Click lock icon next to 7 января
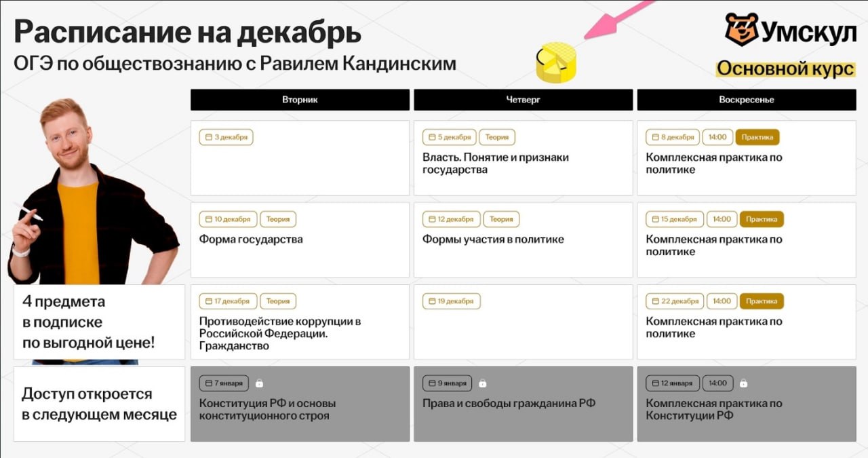This screenshot has width=868, height=458. [259, 383]
